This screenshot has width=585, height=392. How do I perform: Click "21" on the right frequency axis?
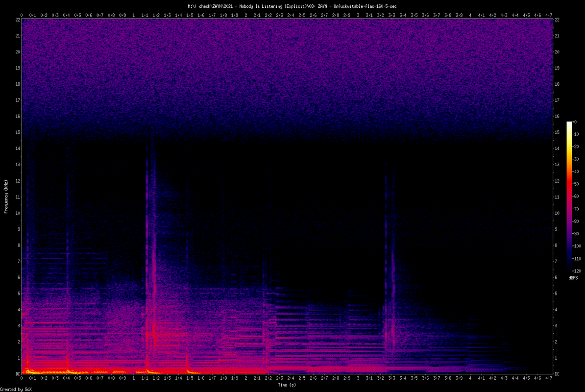[x=557, y=36]
